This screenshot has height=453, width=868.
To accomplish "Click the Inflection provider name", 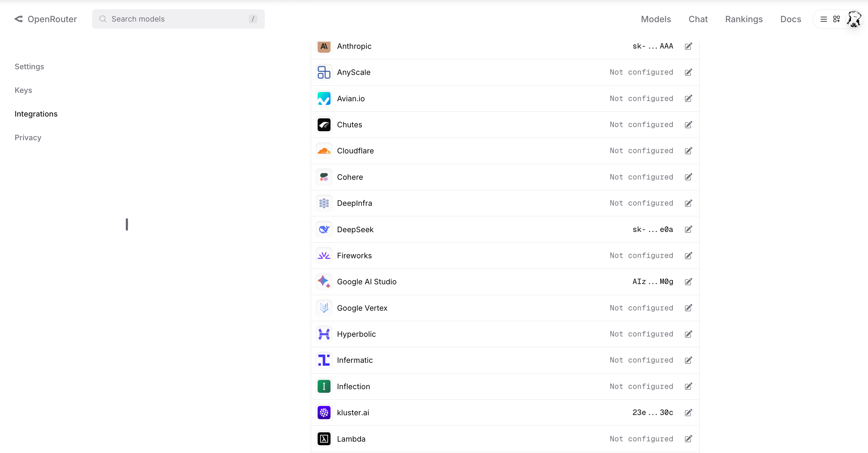I will pyautogui.click(x=353, y=386).
